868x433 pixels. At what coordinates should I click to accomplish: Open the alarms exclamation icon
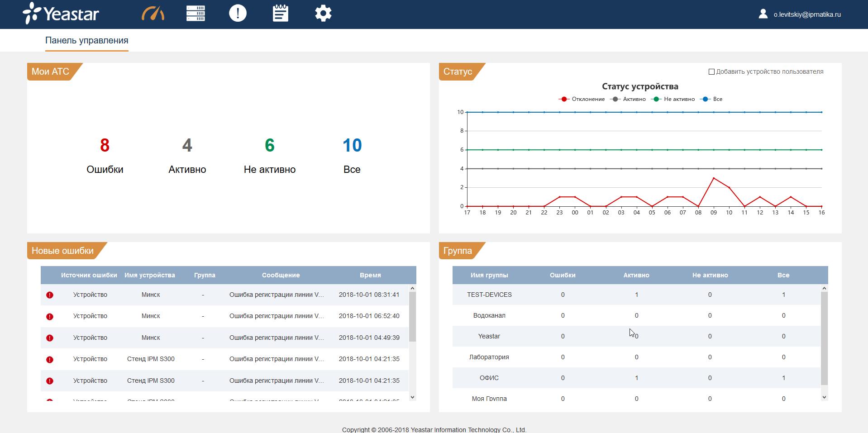click(x=238, y=14)
